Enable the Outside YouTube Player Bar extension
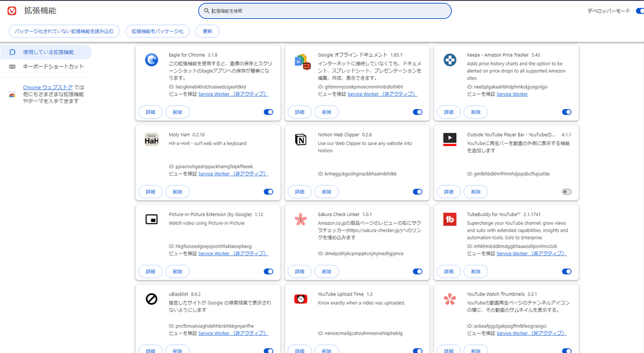The image size is (644, 353). click(567, 191)
